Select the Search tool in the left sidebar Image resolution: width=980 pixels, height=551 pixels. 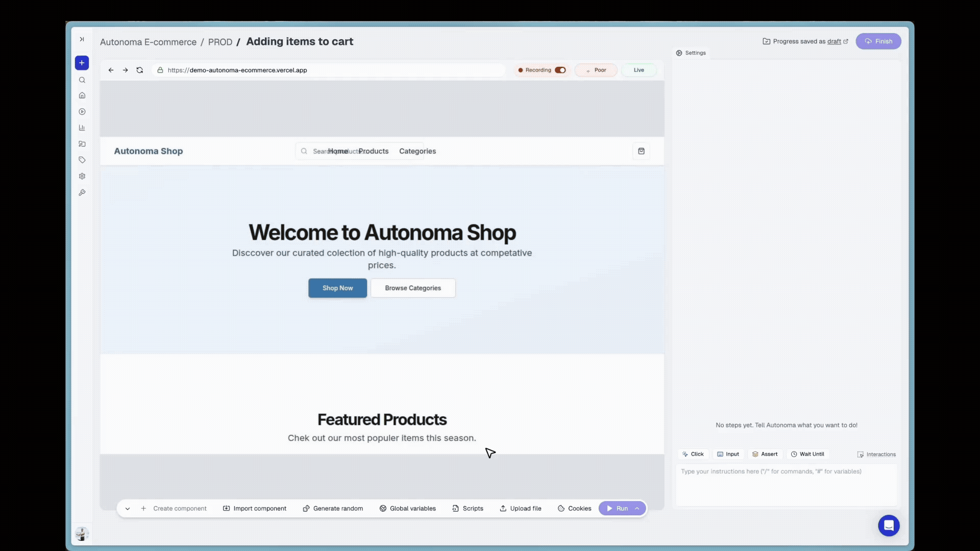click(82, 80)
